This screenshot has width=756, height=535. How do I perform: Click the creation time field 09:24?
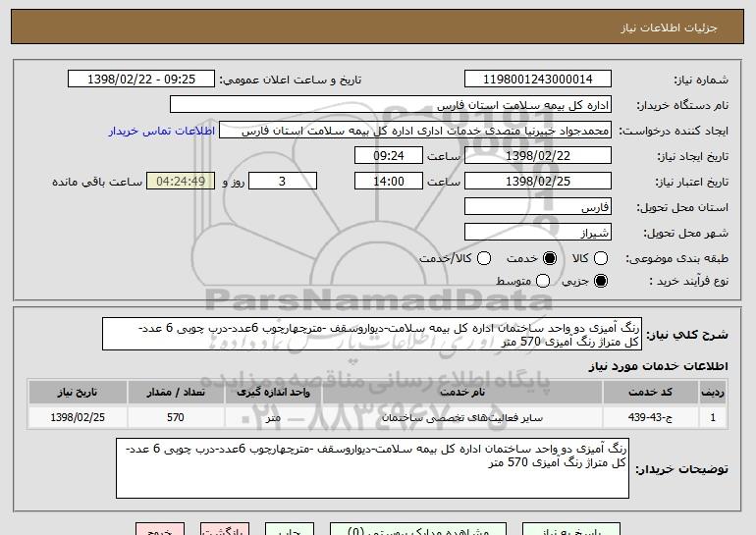pos(389,156)
